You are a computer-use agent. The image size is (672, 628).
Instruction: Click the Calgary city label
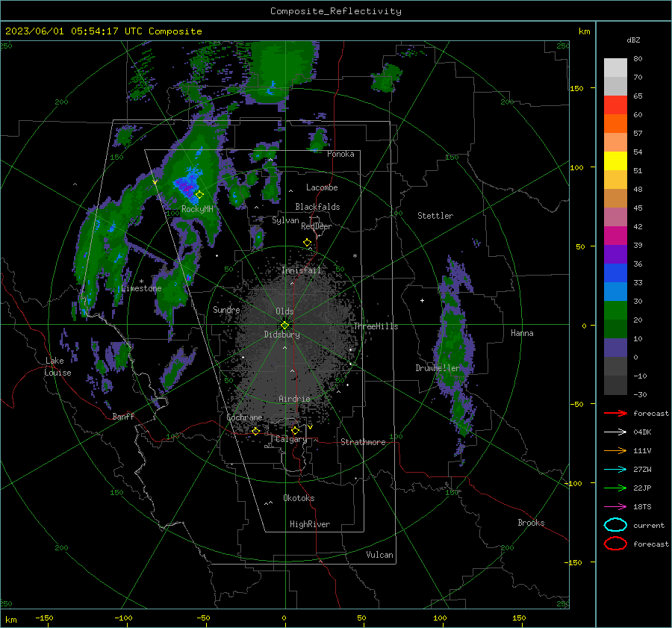point(291,439)
